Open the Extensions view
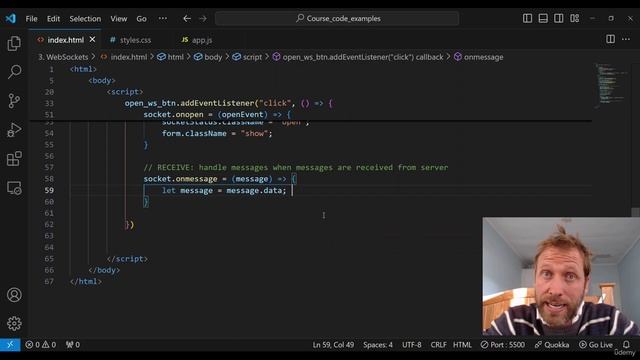 tap(14, 159)
